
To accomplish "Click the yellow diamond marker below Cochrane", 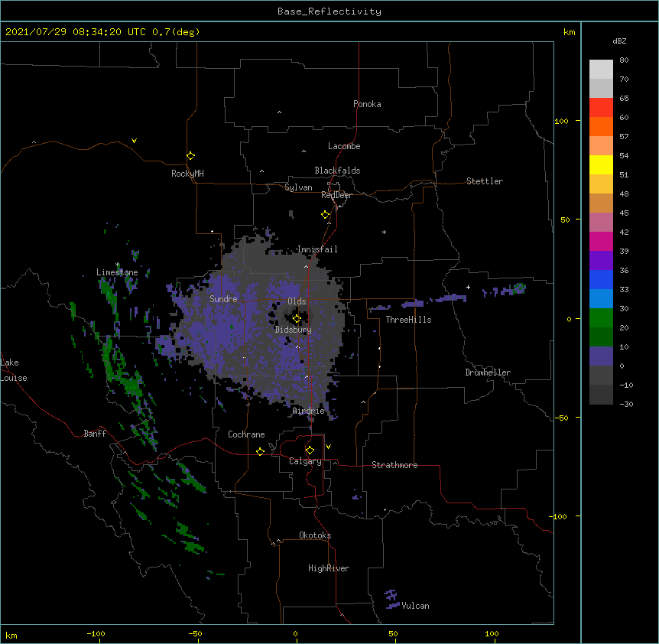I will coord(260,451).
